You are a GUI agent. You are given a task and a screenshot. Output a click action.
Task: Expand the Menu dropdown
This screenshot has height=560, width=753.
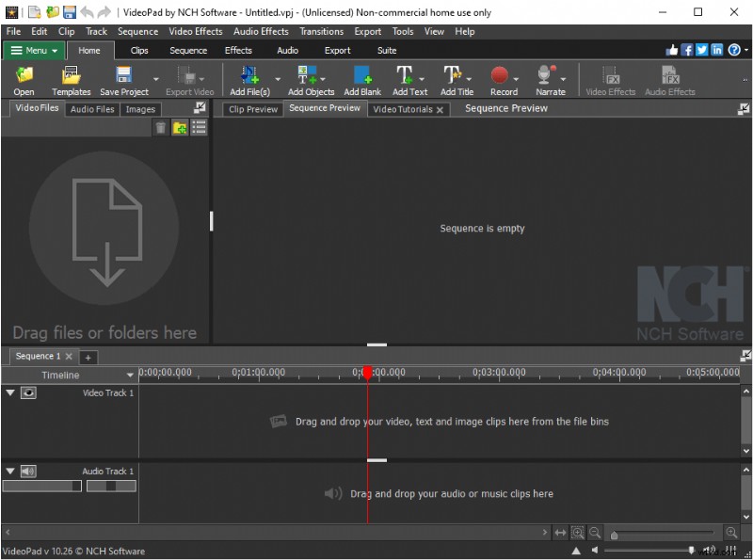click(x=34, y=50)
